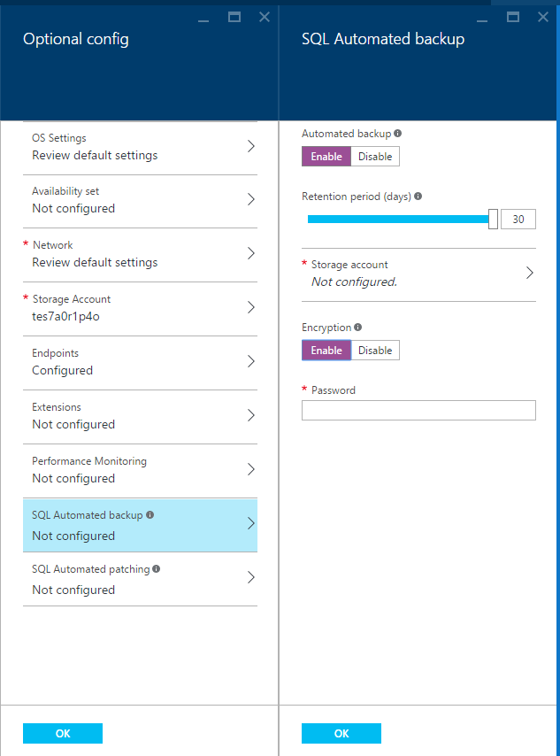Enable Automated backup option
The height and width of the screenshot is (756, 560).
326,157
